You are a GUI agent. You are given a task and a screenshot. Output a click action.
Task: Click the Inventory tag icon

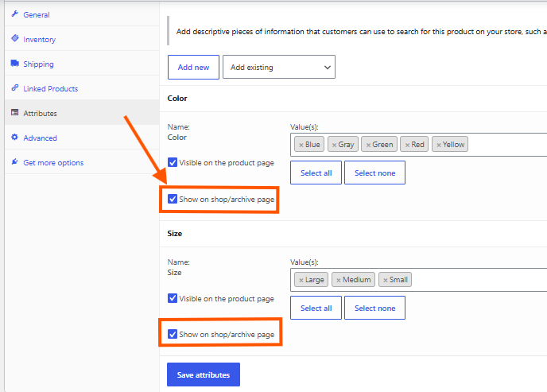[15, 38]
